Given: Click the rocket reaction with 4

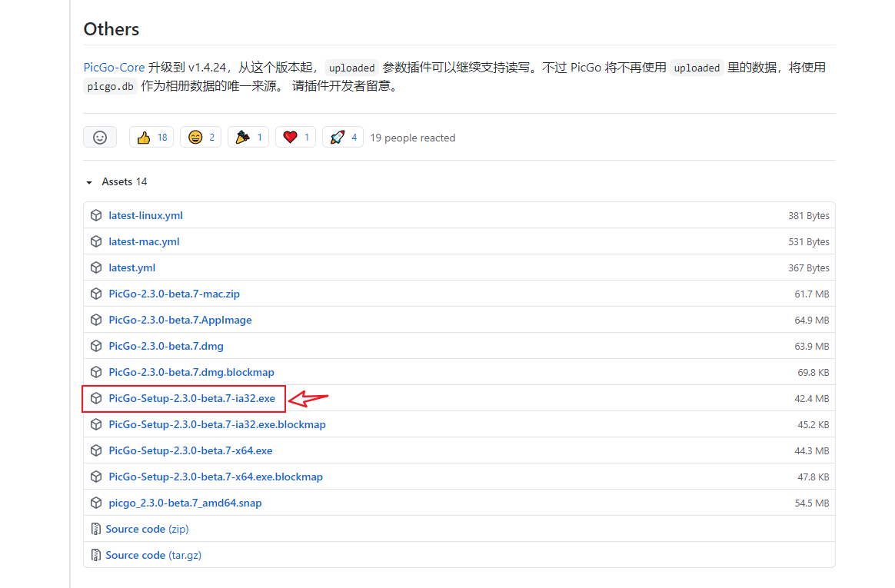Looking at the screenshot, I should pos(343,138).
